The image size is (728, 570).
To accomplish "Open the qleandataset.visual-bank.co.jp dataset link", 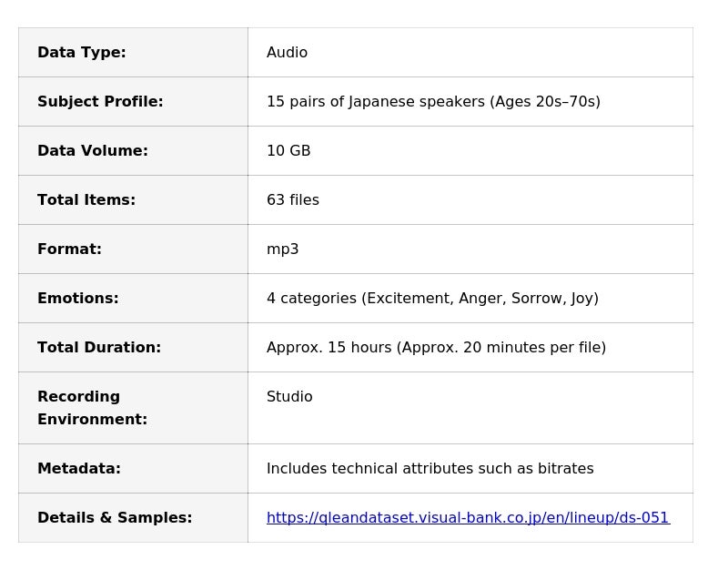I will coord(468,518).
